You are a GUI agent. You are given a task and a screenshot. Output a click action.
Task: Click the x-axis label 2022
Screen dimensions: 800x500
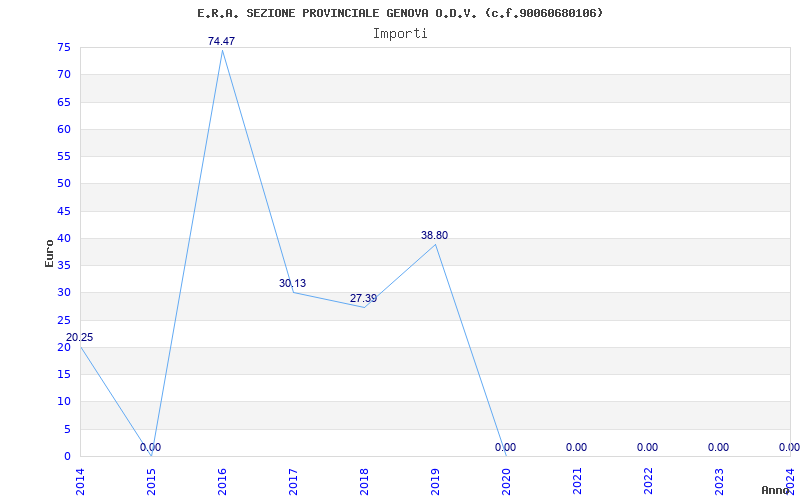click(648, 482)
